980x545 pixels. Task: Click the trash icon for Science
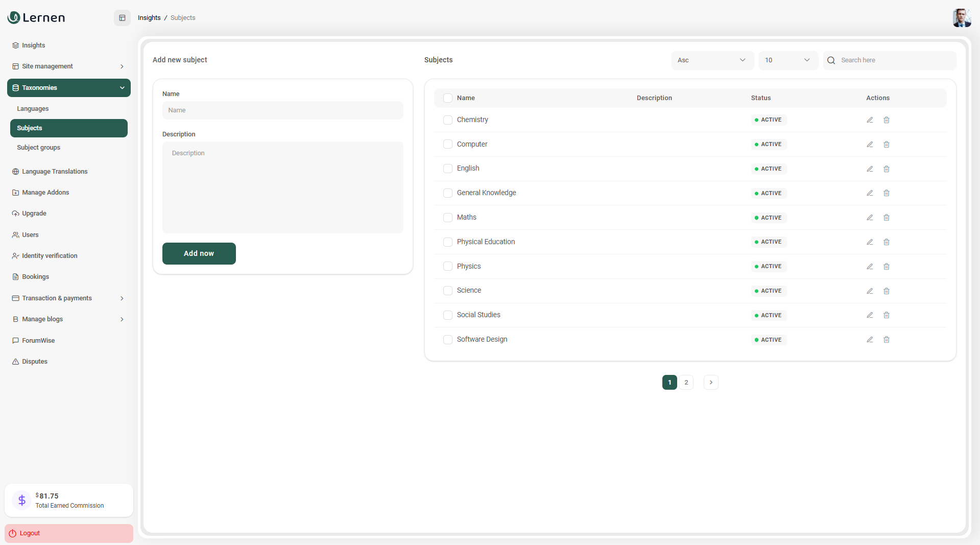point(887,291)
